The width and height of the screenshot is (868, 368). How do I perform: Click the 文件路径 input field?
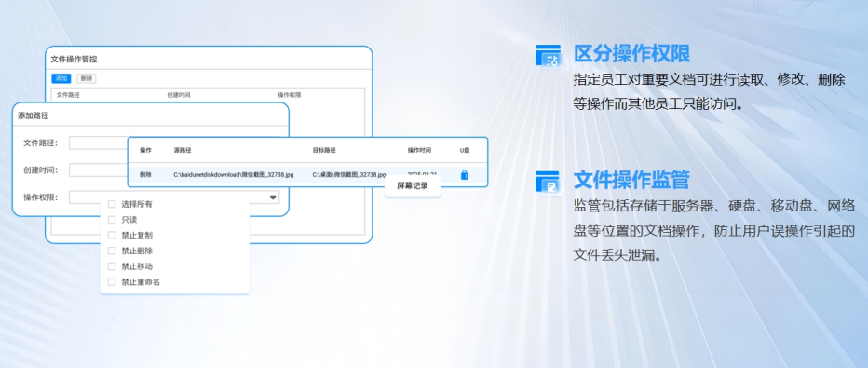(x=98, y=143)
